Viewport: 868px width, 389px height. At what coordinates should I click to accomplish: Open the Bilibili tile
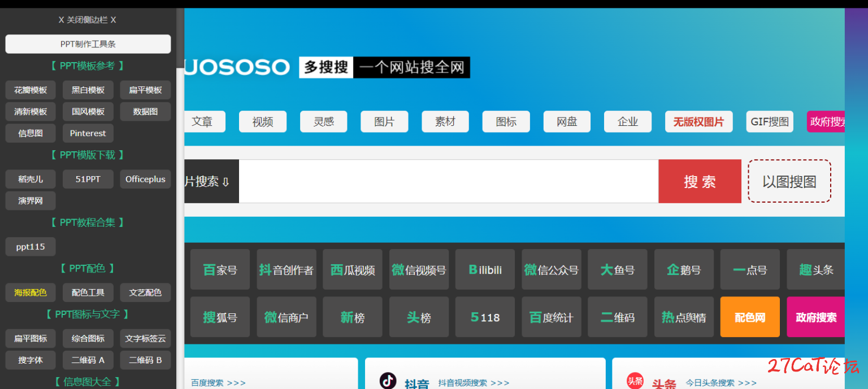pos(485,269)
